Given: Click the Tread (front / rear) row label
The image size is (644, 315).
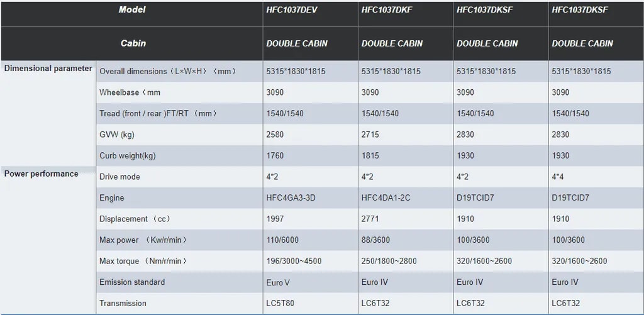Looking at the screenshot, I should (x=158, y=114).
